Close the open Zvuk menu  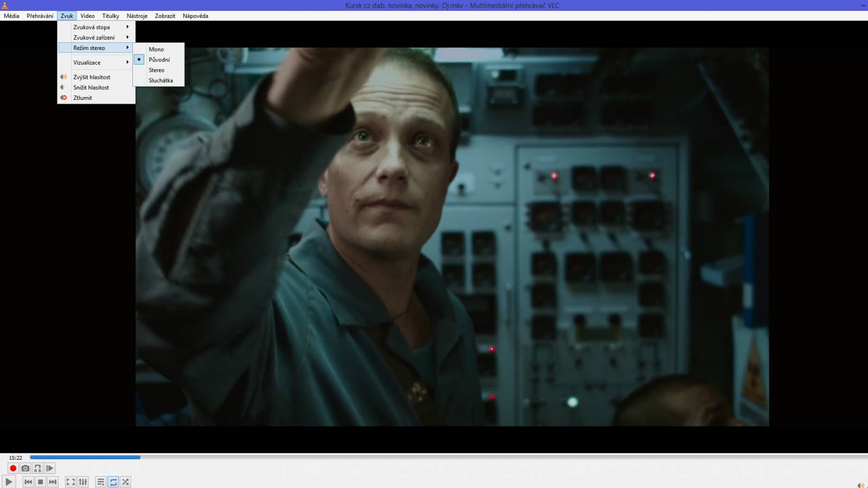point(67,16)
